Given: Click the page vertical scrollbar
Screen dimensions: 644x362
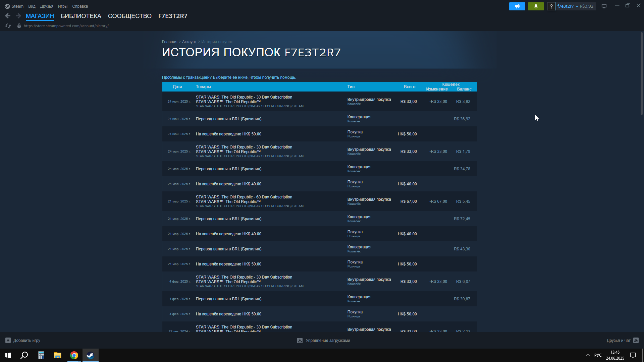Looking at the screenshot, I should coord(641,74).
